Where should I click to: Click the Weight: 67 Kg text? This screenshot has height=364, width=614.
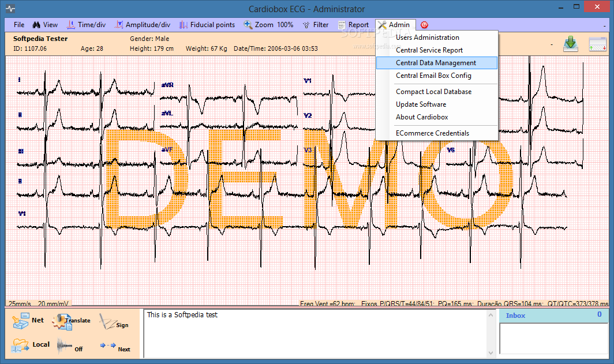point(207,48)
